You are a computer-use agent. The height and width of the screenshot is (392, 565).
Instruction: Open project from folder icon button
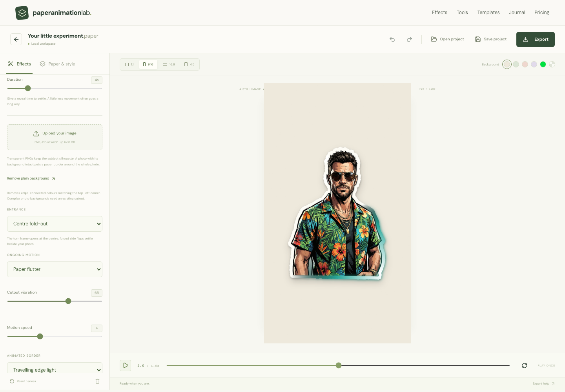[x=447, y=39]
